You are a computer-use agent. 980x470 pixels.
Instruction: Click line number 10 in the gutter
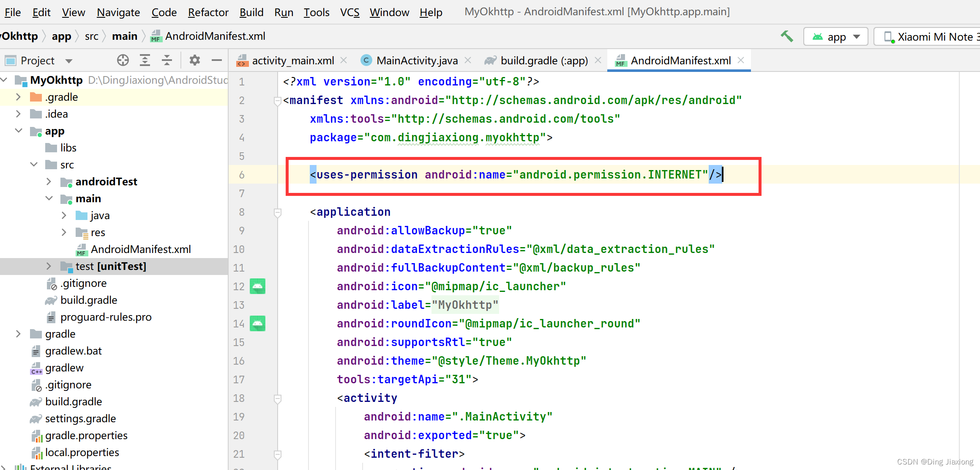click(239, 249)
